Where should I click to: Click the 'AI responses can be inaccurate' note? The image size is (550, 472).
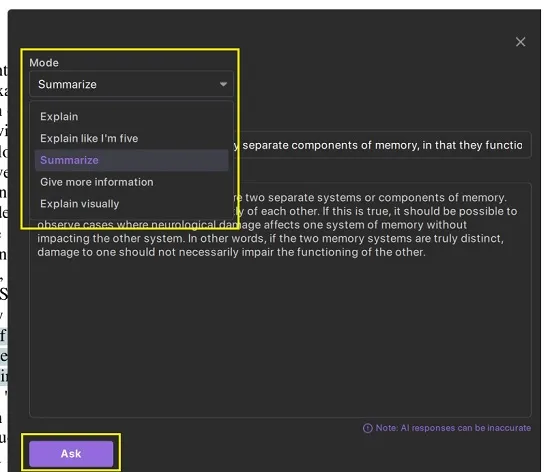[453, 428]
